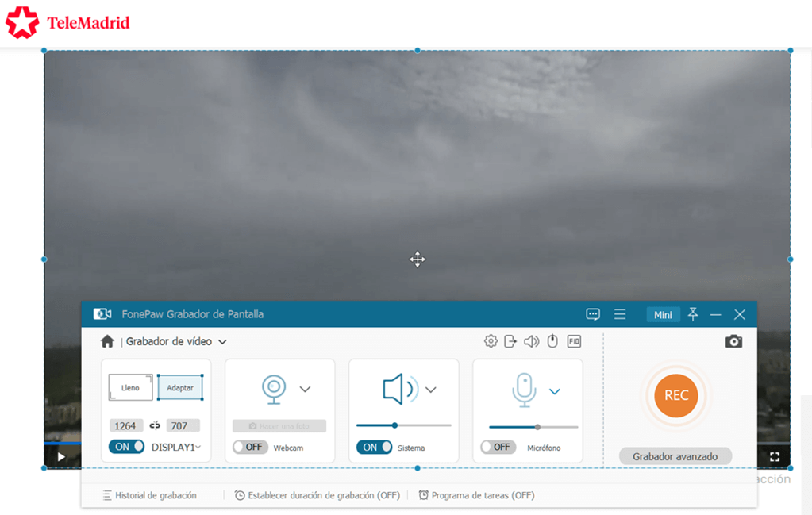Viewport: 812px width, 515px height.
Task: Open recording settings gear icon
Action: (491, 341)
